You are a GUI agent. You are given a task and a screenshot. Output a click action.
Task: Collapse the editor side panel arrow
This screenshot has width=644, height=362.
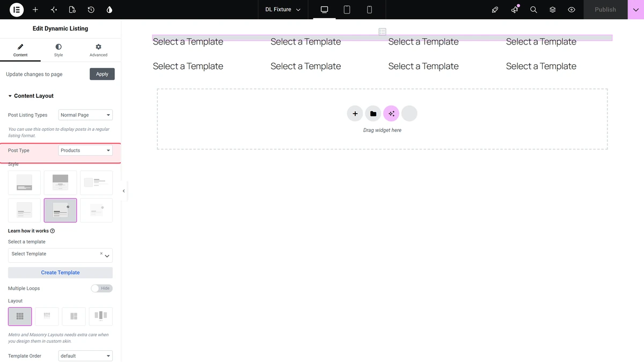(x=124, y=191)
